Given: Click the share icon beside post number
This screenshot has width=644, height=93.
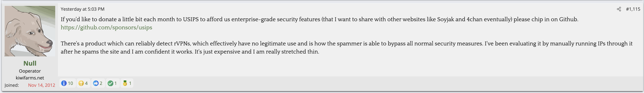Looking at the screenshot, I should point(619,9).
